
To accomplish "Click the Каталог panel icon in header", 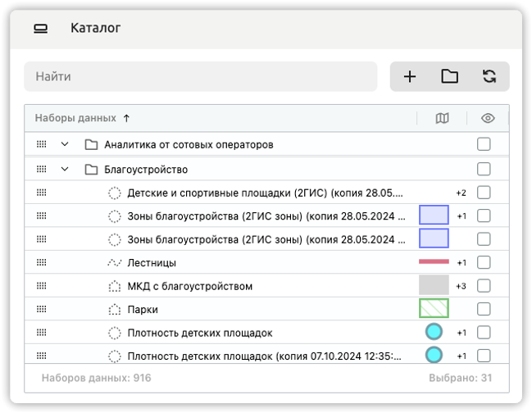I will (41, 29).
